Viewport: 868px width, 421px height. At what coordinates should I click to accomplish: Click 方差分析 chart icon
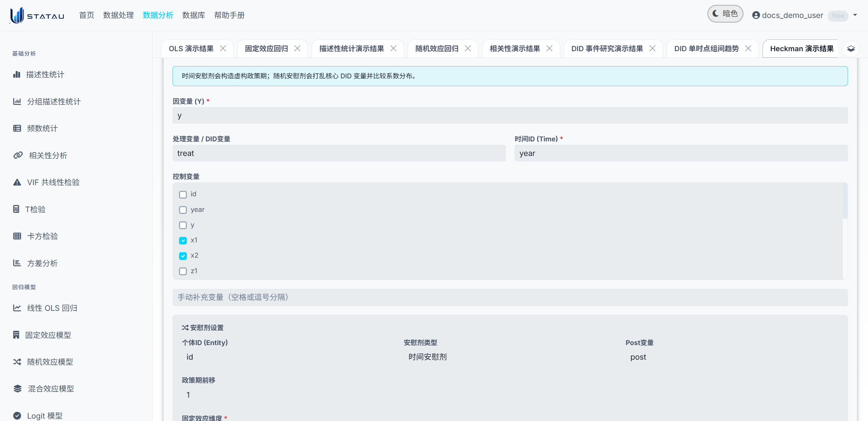[x=17, y=263]
